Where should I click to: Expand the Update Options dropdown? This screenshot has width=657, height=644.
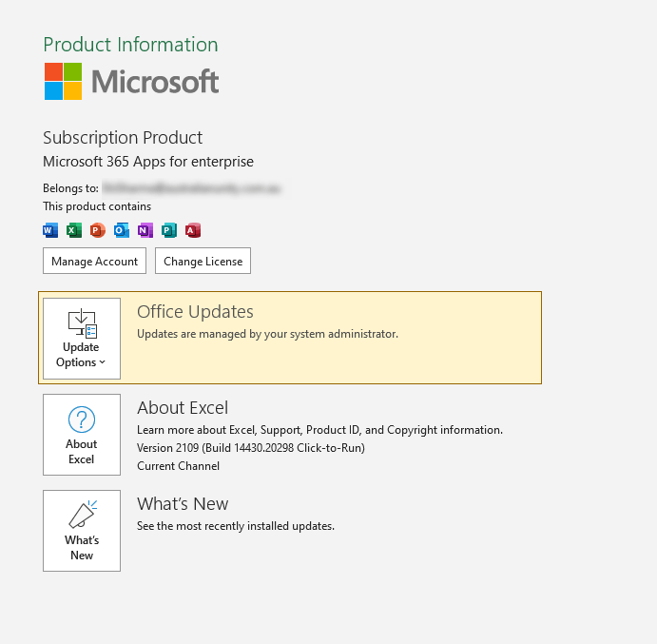(82, 339)
